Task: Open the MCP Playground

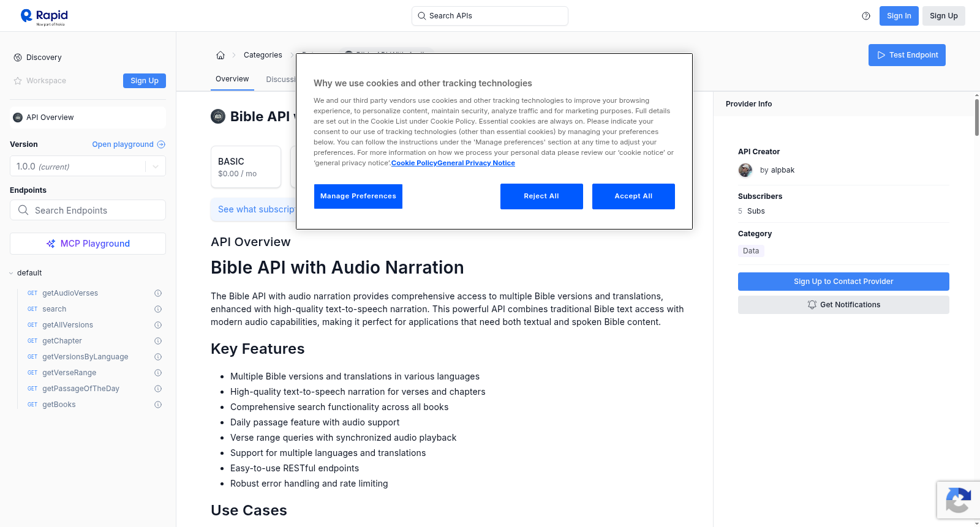Action: pos(88,244)
